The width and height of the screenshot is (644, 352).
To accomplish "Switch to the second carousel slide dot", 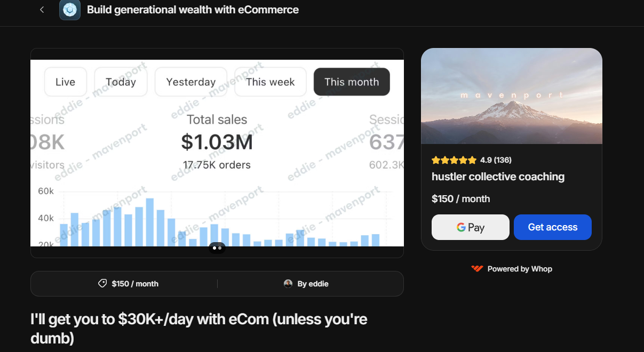I will click(220, 248).
